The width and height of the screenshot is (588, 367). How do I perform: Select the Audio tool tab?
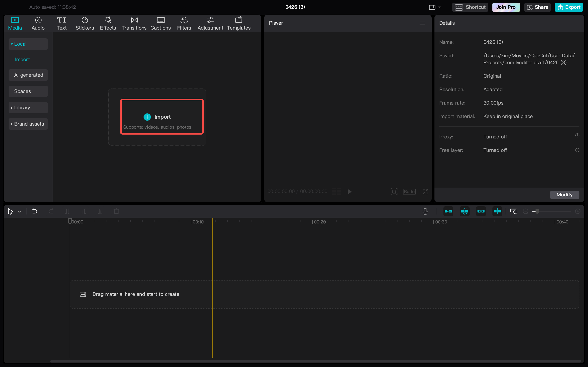tap(38, 23)
